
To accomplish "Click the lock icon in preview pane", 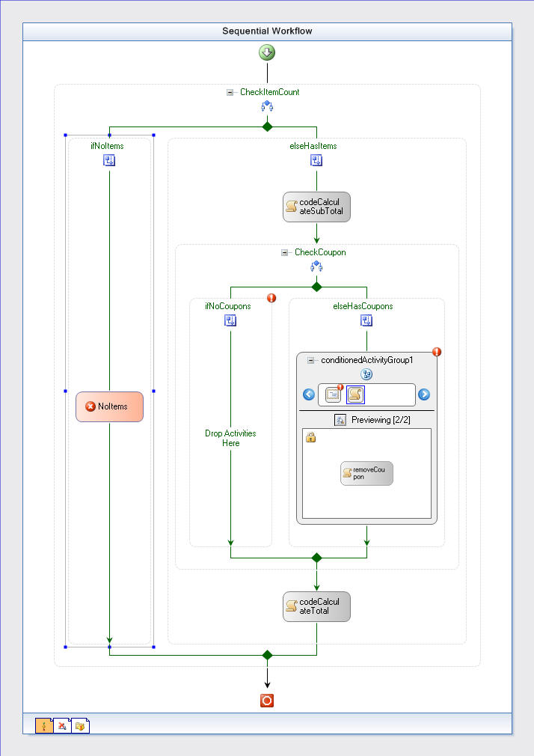I will coord(311,438).
